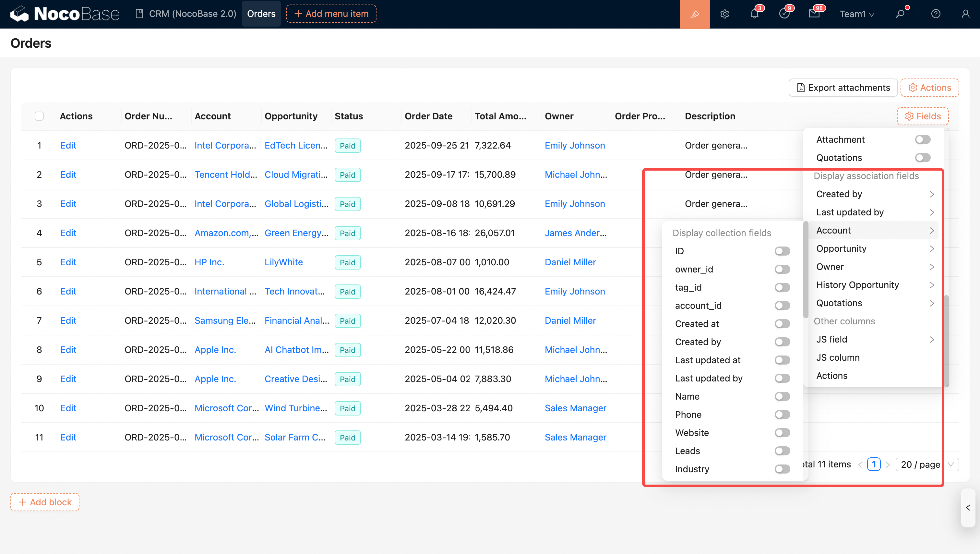Toggle the Attachment field switch

pos(923,140)
